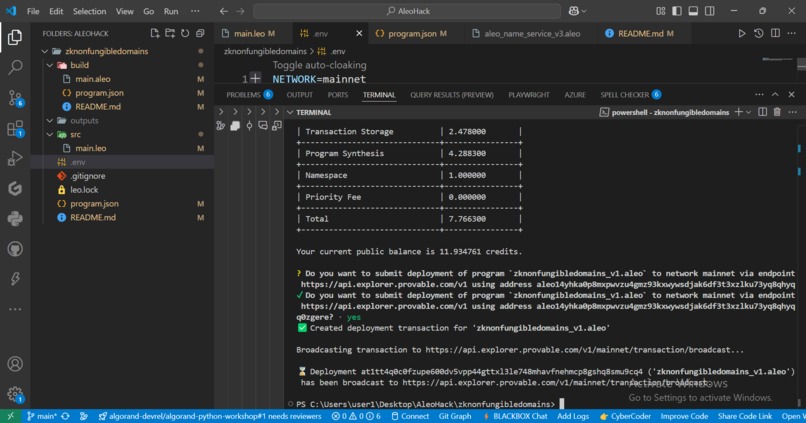Viewport: 806px width, 423px height.
Task: Open the File menu
Action: click(x=33, y=11)
